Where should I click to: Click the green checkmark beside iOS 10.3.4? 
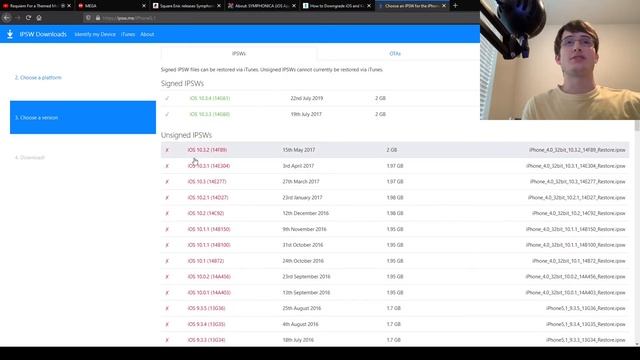point(167,98)
